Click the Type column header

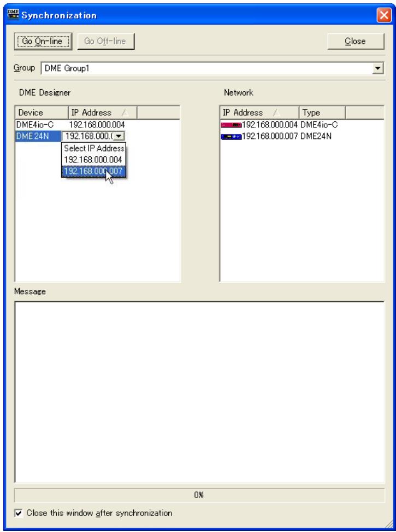pyautogui.click(x=322, y=113)
